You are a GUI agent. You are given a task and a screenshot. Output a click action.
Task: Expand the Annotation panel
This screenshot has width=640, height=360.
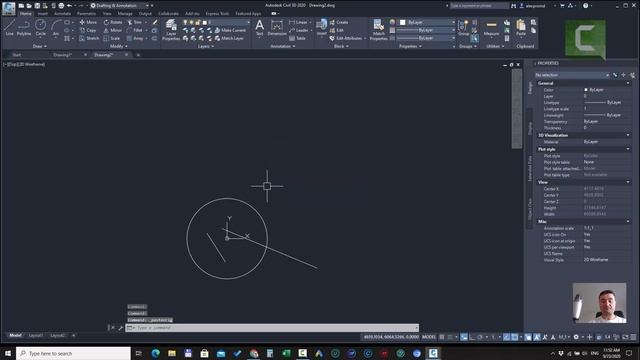[x=283, y=46]
